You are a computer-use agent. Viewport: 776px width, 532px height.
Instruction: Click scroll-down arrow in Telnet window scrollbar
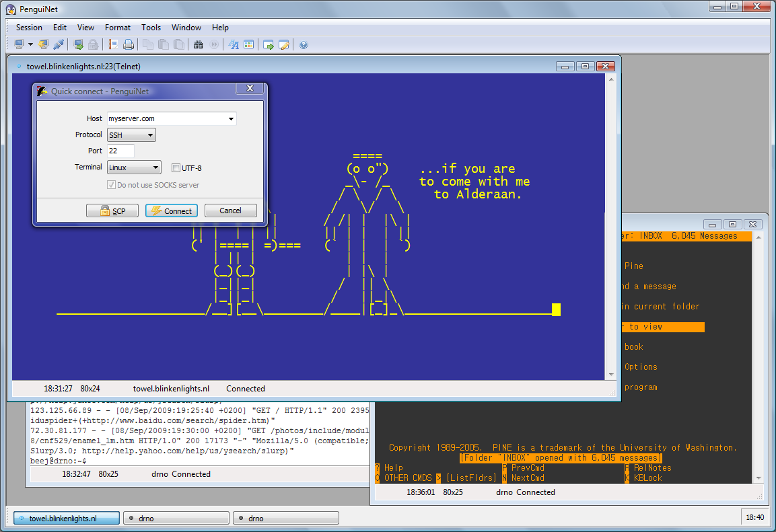tap(611, 375)
